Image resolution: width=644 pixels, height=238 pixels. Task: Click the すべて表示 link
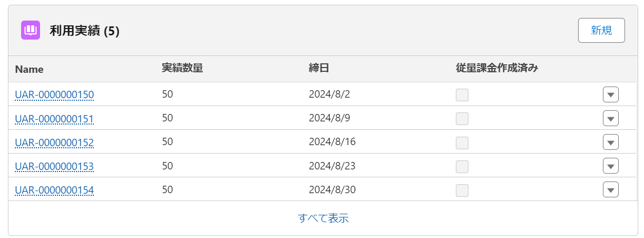(x=323, y=218)
